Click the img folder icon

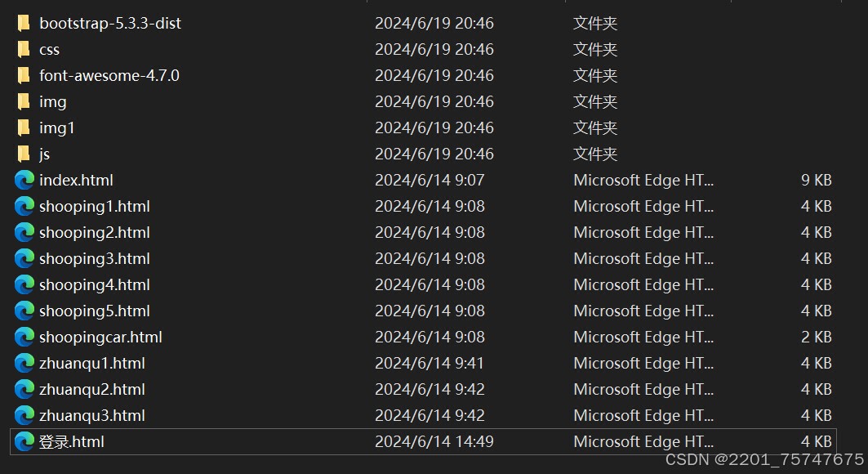tap(24, 101)
